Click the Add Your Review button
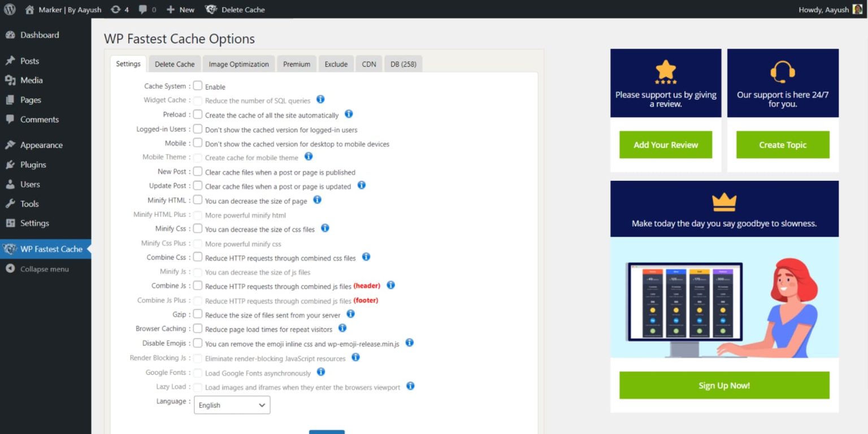 [666, 145]
